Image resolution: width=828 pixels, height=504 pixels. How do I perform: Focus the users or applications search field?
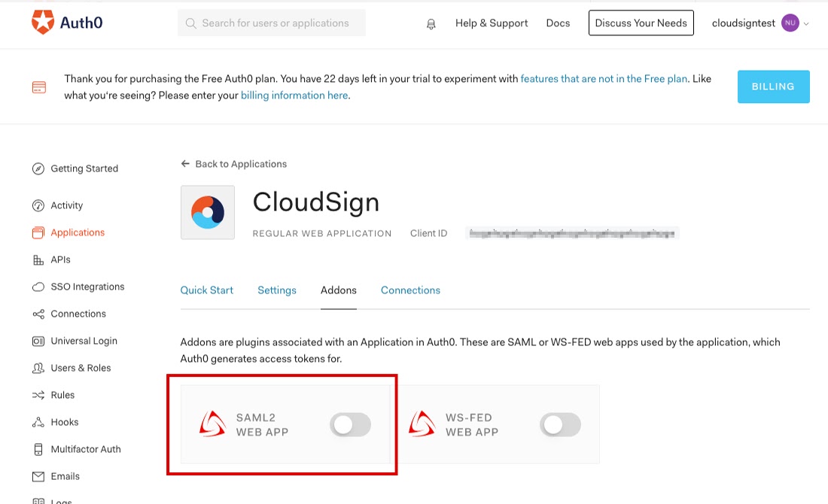pos(272,23)
